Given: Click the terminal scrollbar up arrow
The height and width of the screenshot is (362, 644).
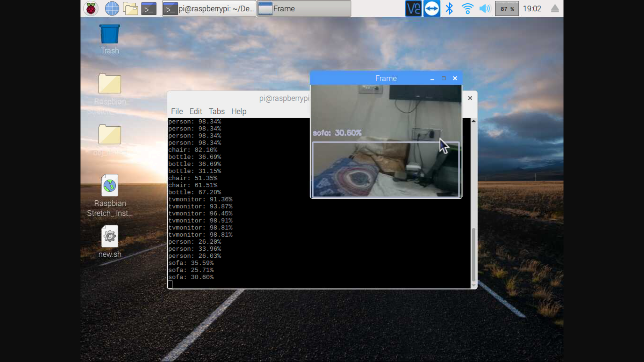Looking at the screenshot, I should pos(473,121).
